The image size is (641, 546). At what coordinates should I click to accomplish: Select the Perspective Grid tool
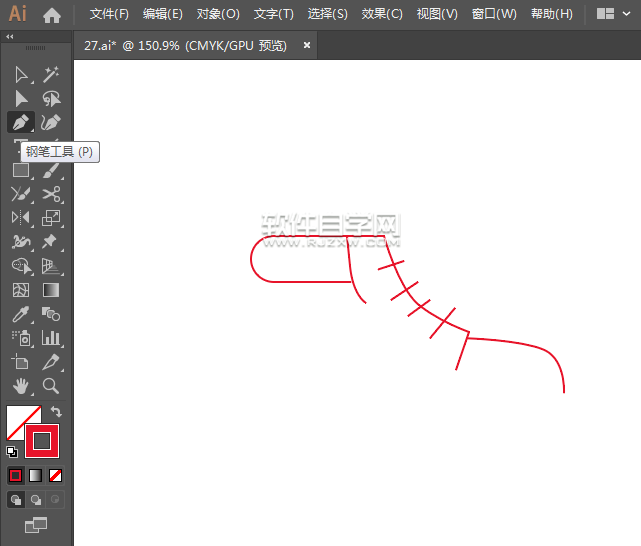coord(50,266)
